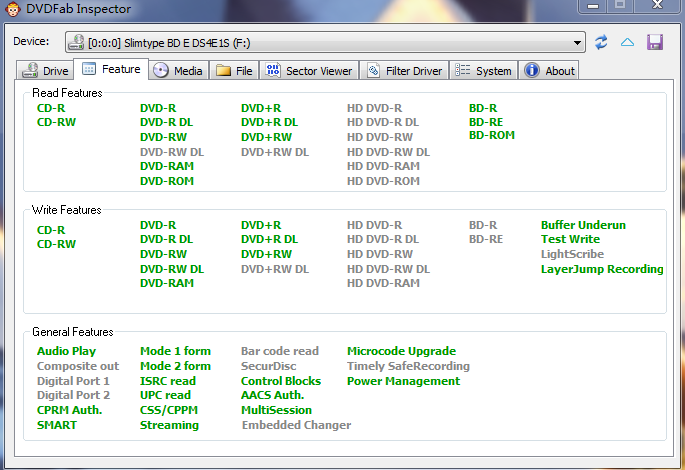Click the refresh arrows icon
The image size is (685, 470).
click(x=601, y=42)
